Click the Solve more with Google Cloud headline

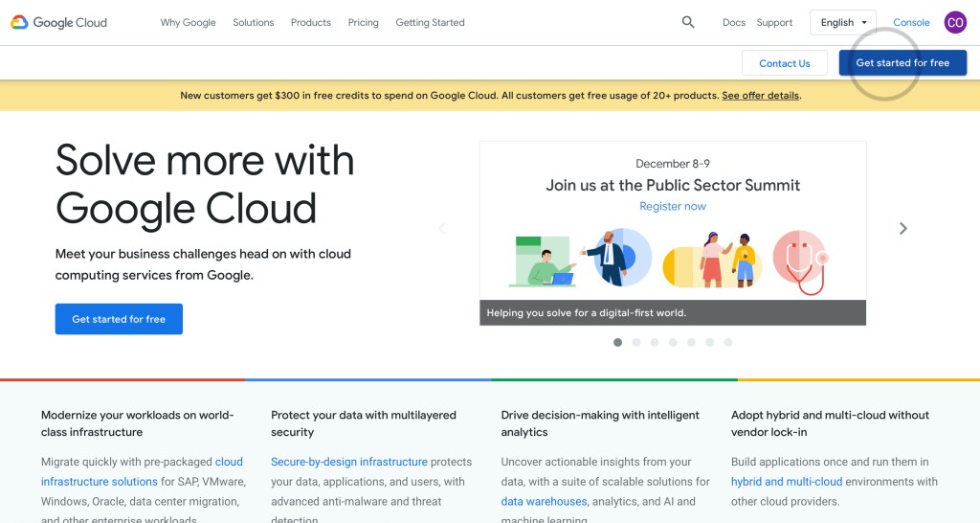click(x=205, y=184)
